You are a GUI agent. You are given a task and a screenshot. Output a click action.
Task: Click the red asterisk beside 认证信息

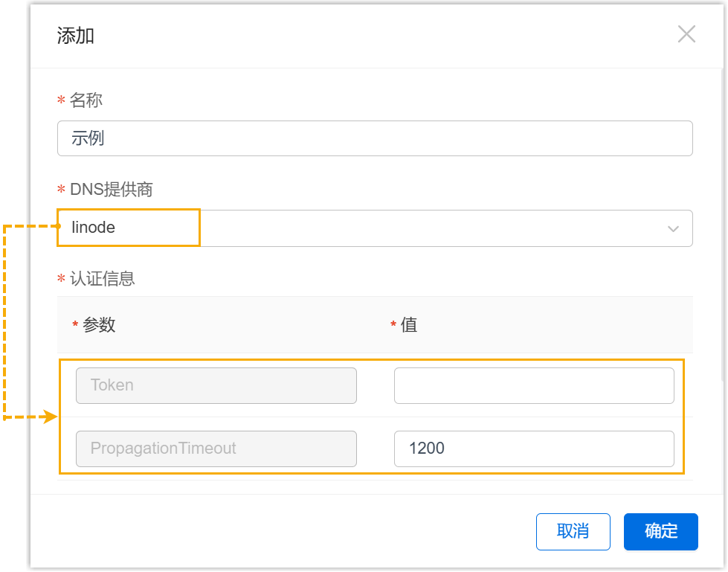click(62, 280)
